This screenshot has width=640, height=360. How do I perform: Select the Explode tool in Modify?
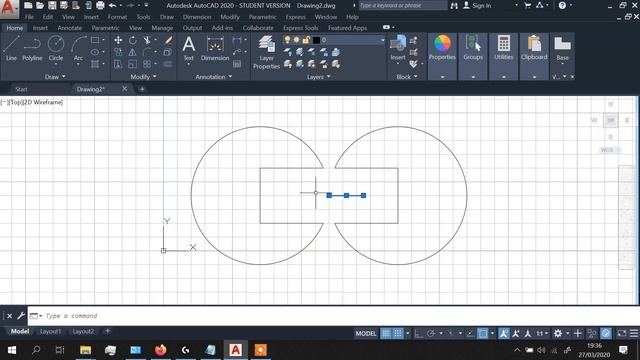[168, 52]
